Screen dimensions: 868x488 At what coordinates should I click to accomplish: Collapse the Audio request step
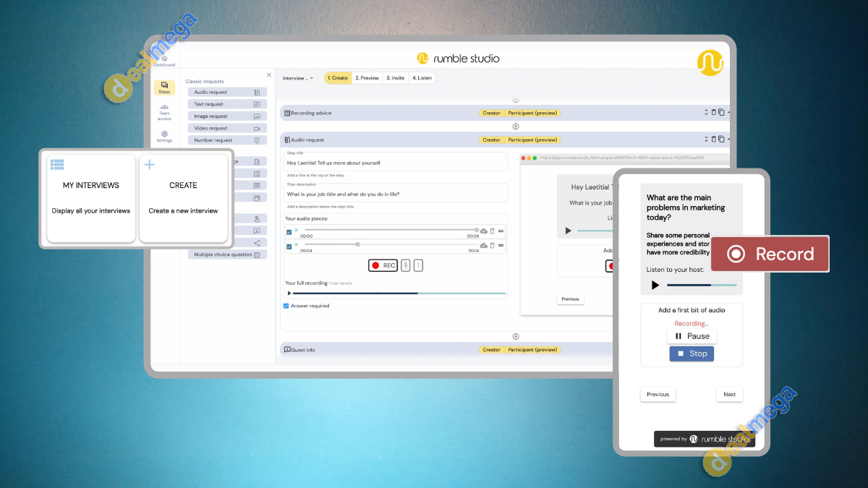pyautogui.click(x=706, y=139)
